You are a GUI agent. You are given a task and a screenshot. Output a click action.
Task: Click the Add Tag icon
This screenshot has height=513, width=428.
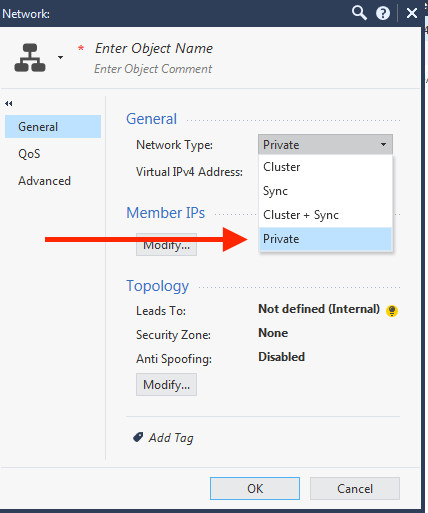point(138,437)
